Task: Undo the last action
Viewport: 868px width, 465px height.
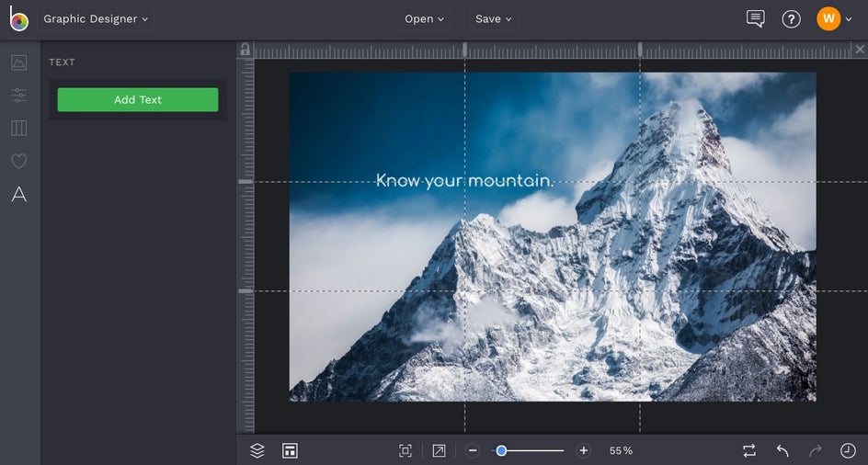Action: click(x=782, y=450)
